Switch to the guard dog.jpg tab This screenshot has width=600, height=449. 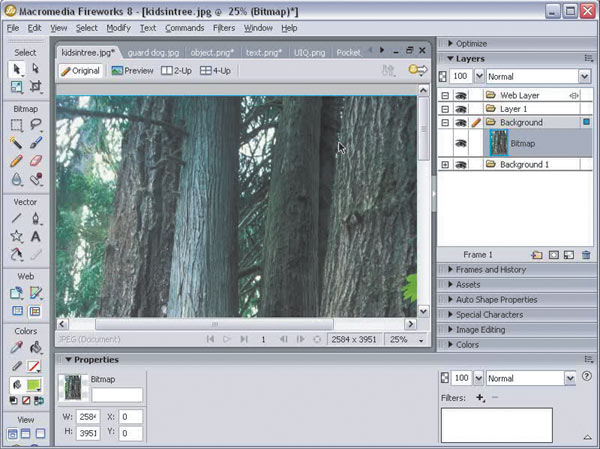point(153,52)
